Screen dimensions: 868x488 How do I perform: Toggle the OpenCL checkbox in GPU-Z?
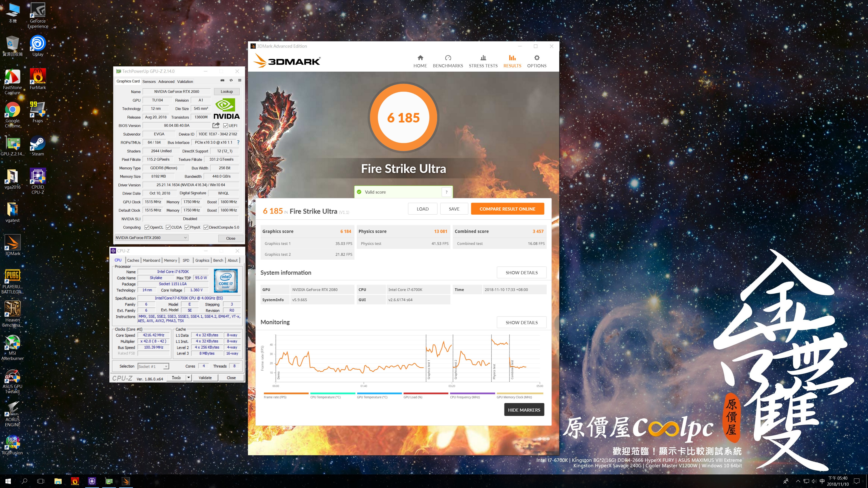point(146,227)
